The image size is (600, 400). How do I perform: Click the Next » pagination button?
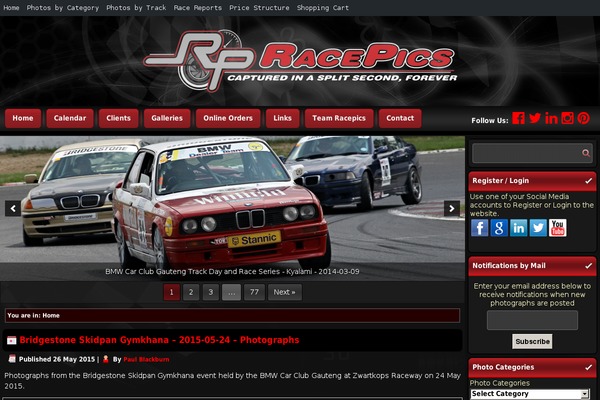[x=285, y=292]
